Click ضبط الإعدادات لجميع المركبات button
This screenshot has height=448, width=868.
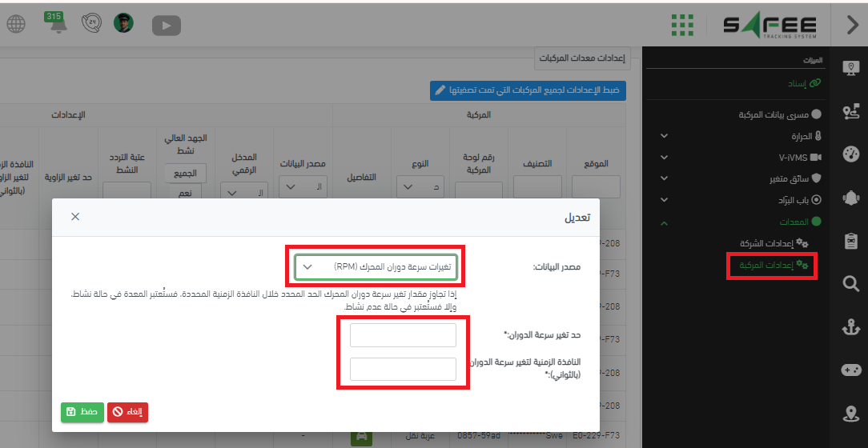528,90
